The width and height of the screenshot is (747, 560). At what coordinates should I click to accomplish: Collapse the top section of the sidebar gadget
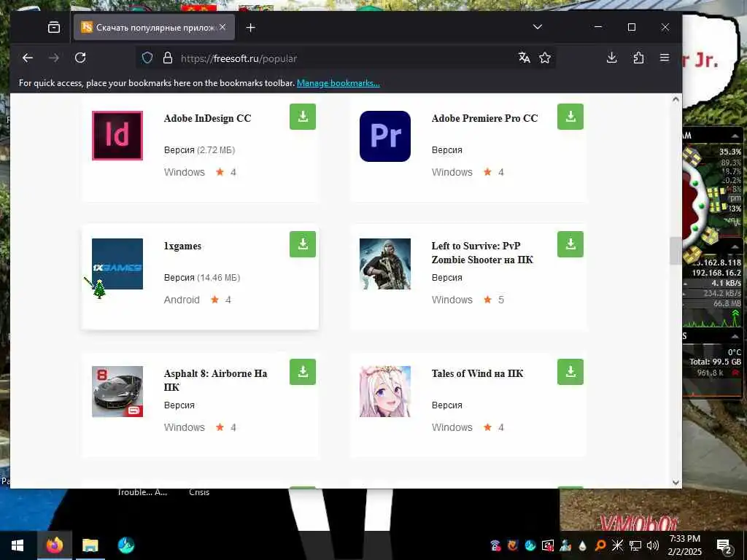[734, 136]
